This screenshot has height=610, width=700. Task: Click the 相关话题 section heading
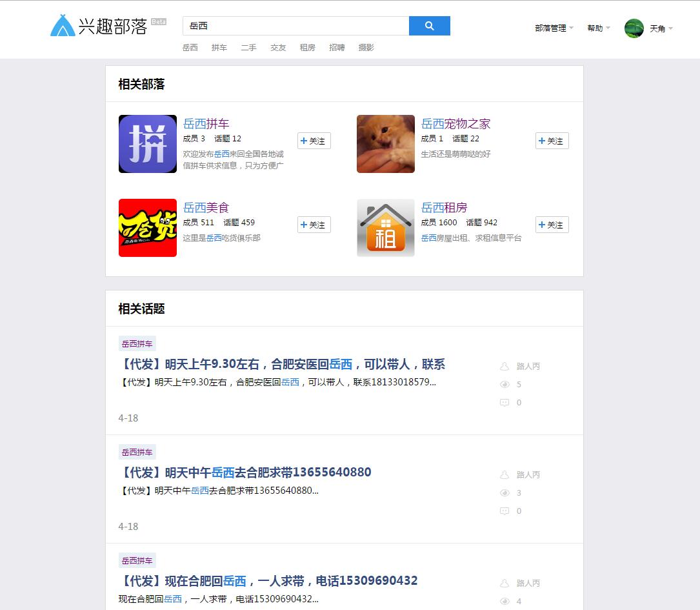[141, 309]
